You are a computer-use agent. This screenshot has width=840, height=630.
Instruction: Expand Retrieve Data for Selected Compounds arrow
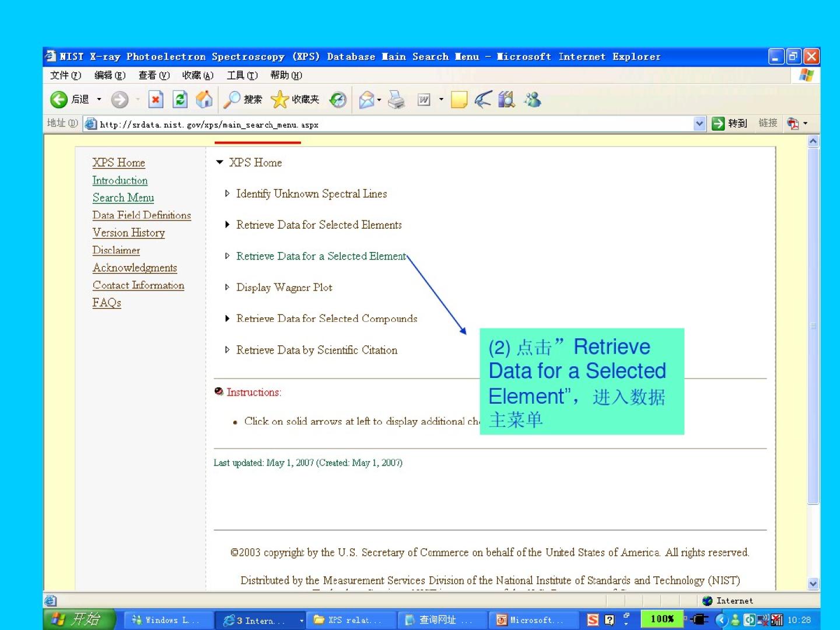(228, 318)
